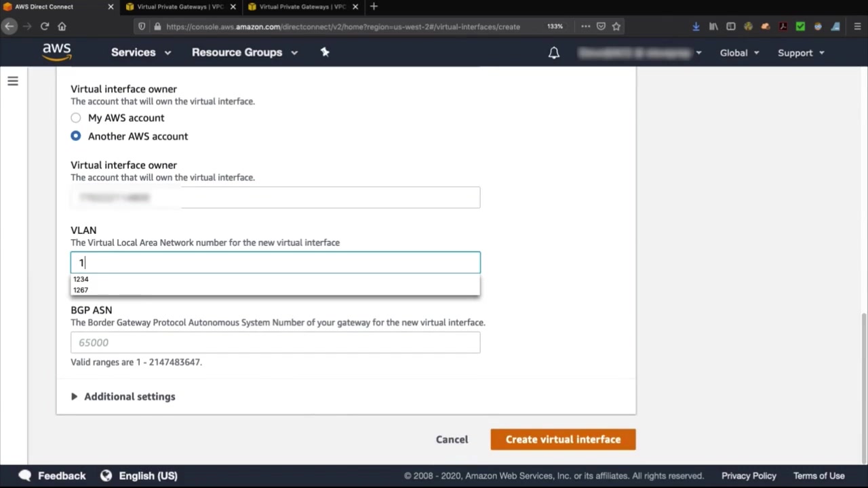The width and height of the screenshot is (868, 488).
Task: Bookmark this page with the star icon
Action: 616,26
